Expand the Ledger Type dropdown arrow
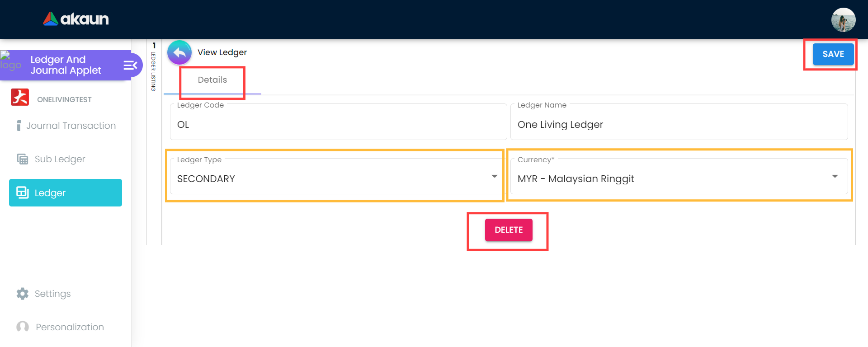Screen dimensions: 868x347 (x=494, y=176)
